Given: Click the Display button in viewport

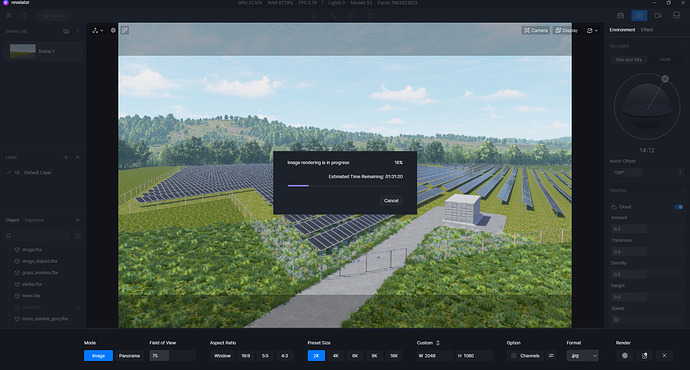Looking at the screenshot, I should click(x=566, y=30).
